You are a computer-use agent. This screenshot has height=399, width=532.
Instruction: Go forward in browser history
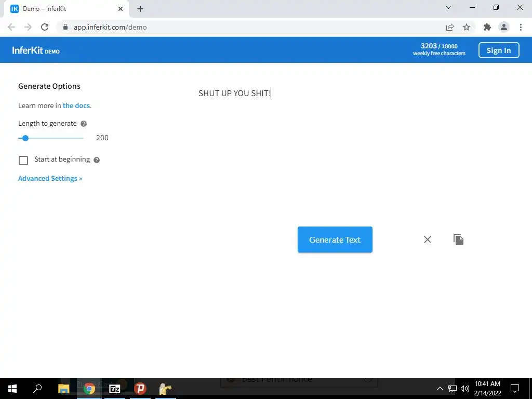[28, 27]
